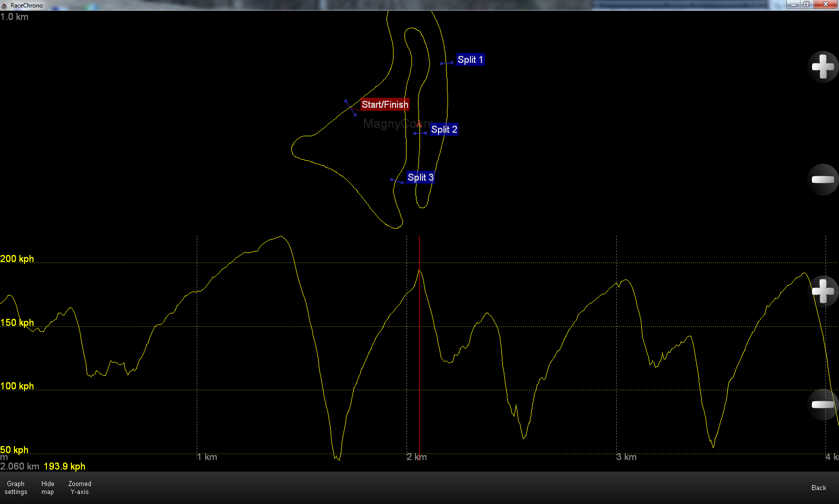This screenshot has height=504, width=839.
Task: Click the Split 1 label
Action: [470, 59]
